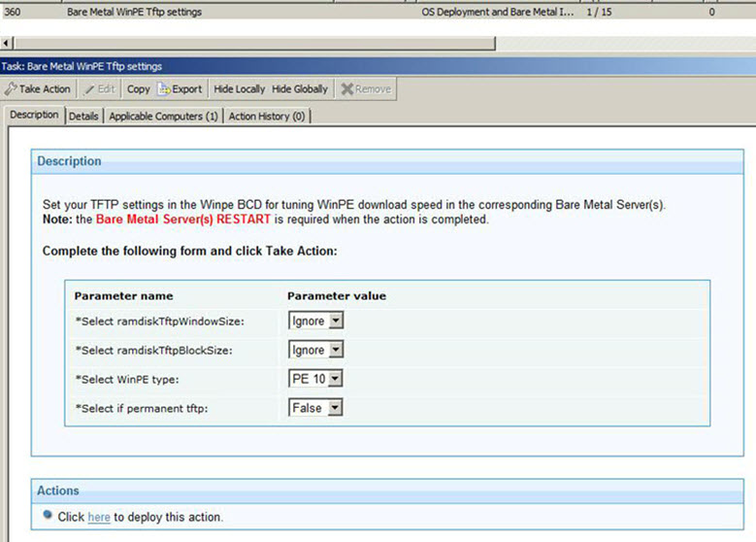Image resolution: width=756 pixels, height=542 pixels.
Task: Click the '1 / 15' cell in row
Action: pos(599,12)
